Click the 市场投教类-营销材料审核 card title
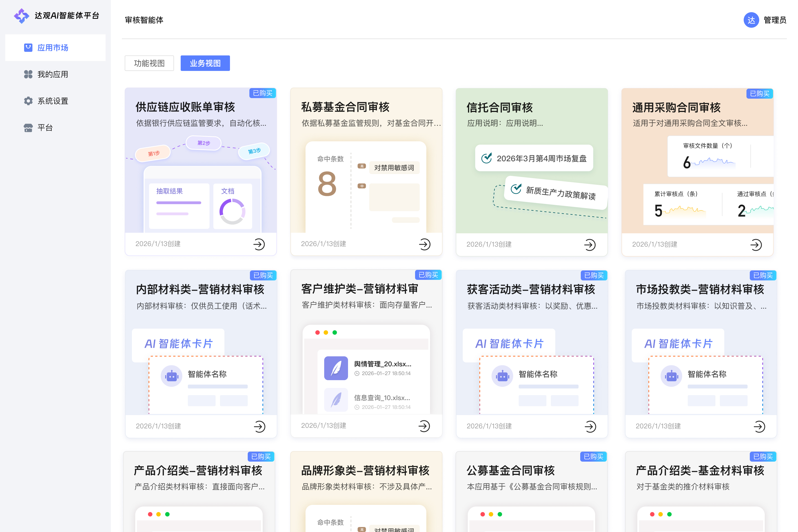This screenshot has width=798, height=532. coord(700,289)
